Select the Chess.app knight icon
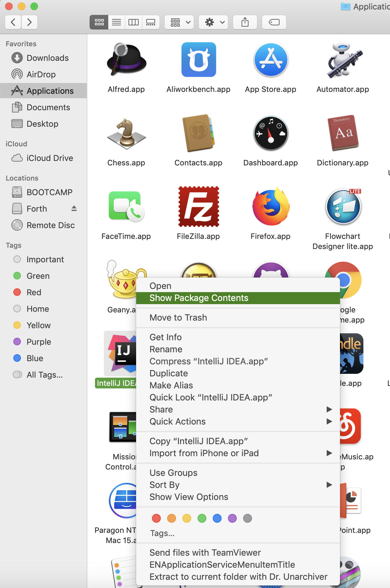Screen dimensions: 390x588 pos(126,133)
